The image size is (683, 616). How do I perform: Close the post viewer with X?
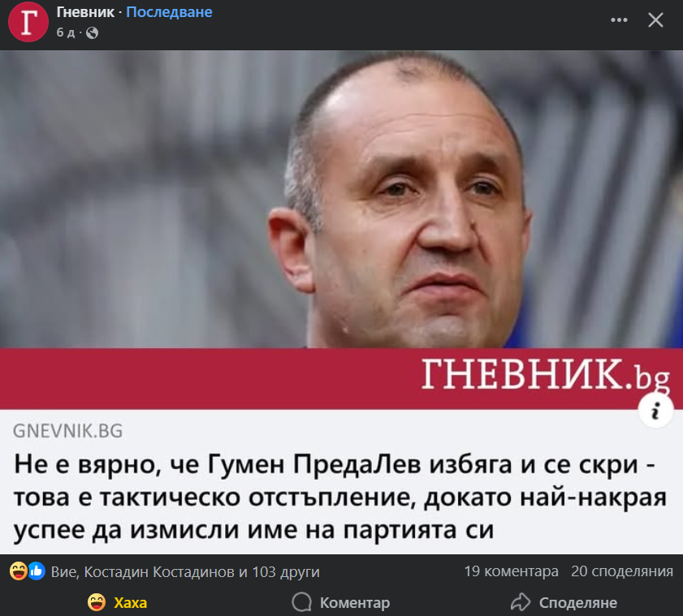[x=655, y=20]
